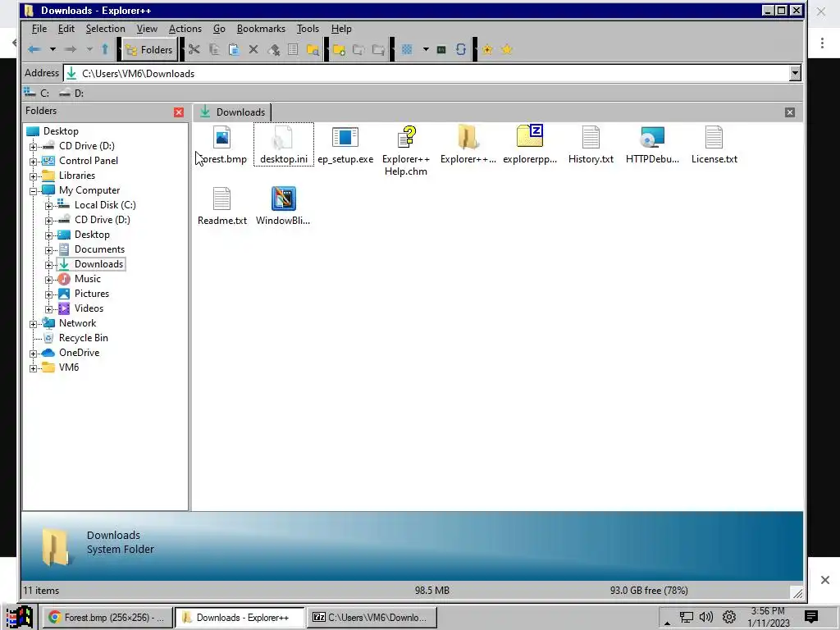The height and width of the screenshot is (630, 840).
Task: Select Explorer++ Help.chm file
Action: click(406, 151)
